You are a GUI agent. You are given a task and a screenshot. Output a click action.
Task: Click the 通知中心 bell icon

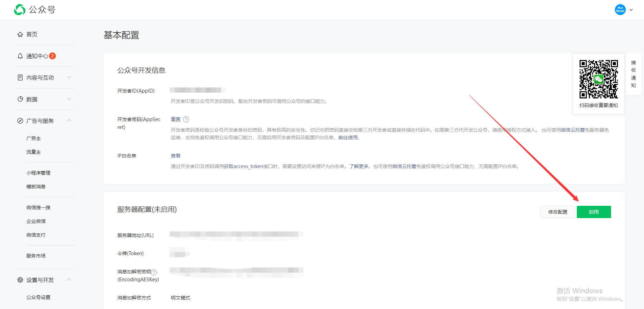coord(20,56)
